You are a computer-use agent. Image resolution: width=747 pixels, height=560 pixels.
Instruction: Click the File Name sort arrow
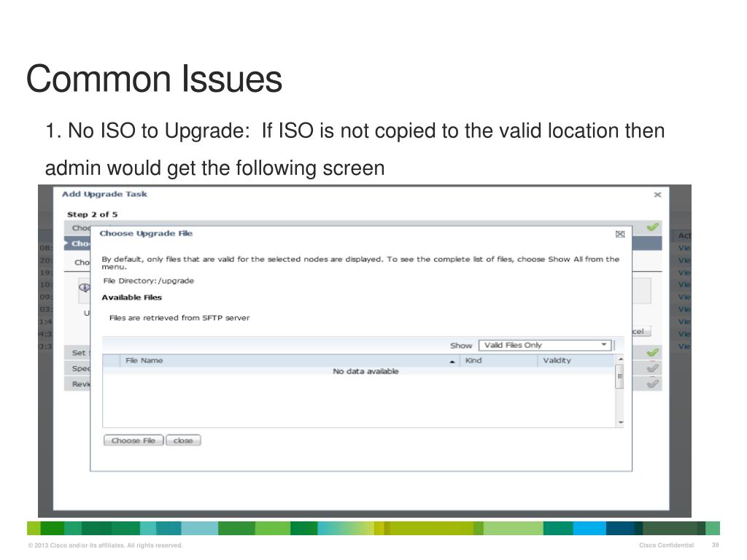click(x=452, y=361)
